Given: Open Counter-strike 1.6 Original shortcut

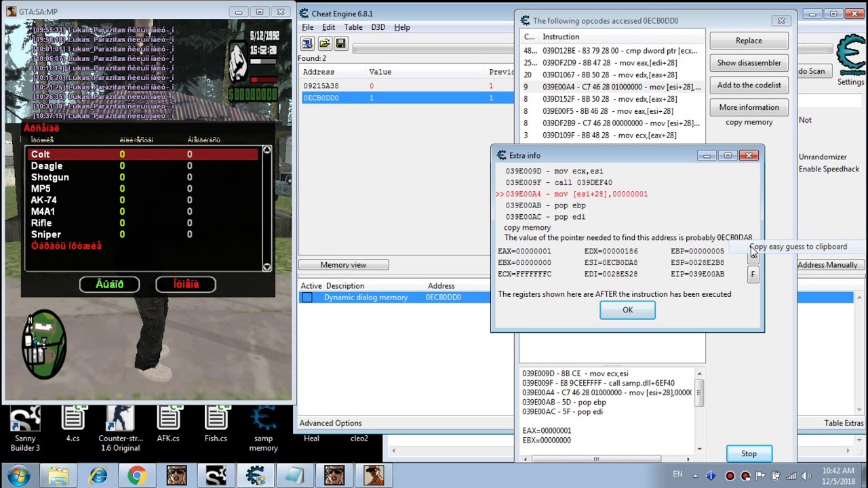Looking at the screenshot, I should point(119,429).
